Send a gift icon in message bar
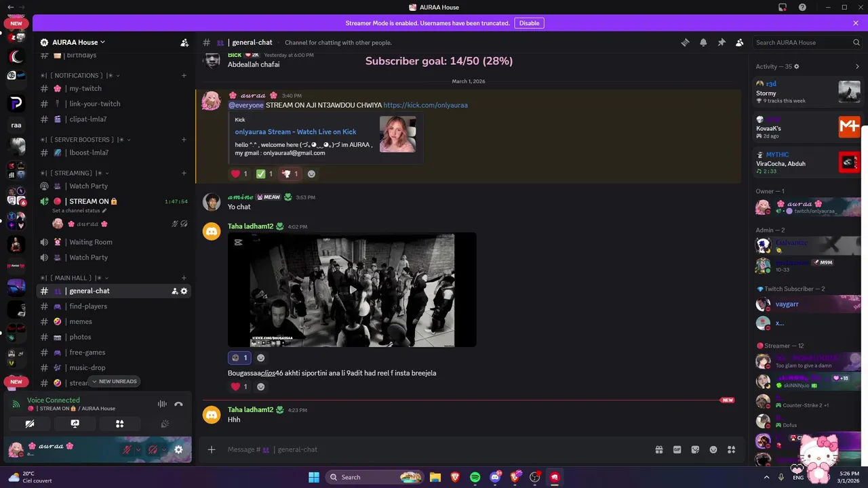This screenshot has height=488, width=868. click(x=658, y=449)
